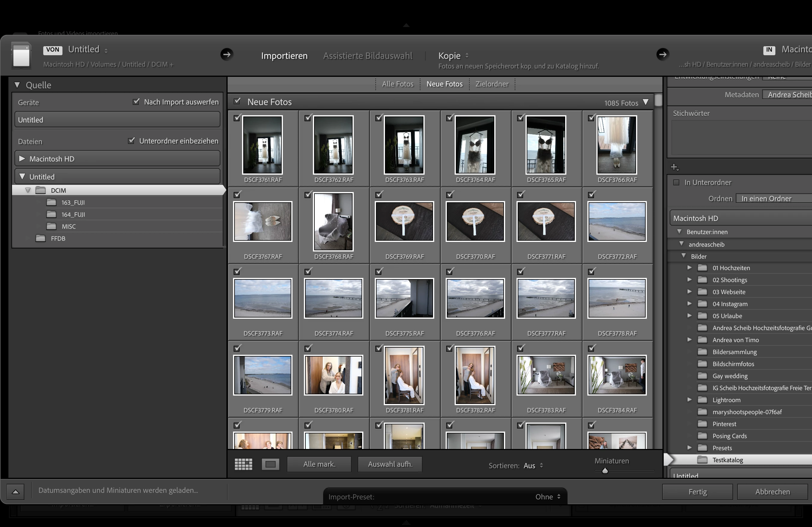Toggle Unterordner einbeziehen checkbox

pyautogui.click(x=131, y=140)
